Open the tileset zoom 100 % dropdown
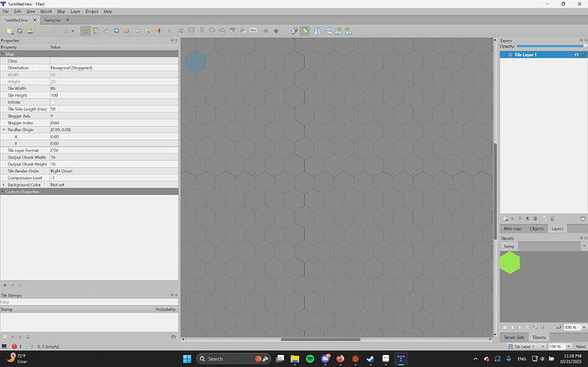 tap(584, 327)
